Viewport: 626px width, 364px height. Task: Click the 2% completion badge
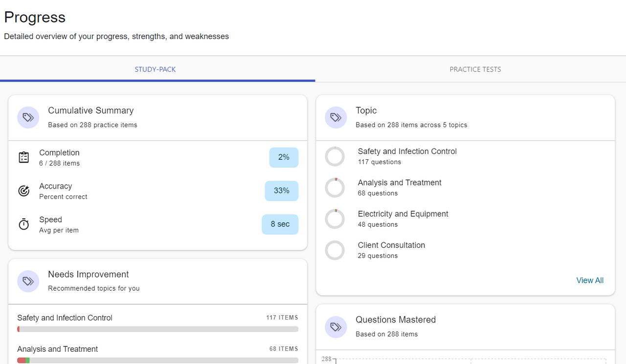tap(284, 157)
